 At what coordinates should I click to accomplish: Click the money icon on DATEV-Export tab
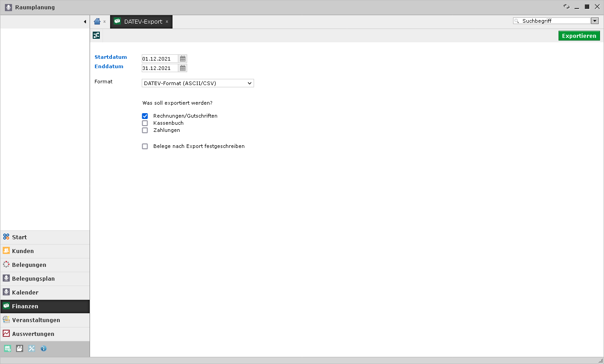(x=117, y=21)
